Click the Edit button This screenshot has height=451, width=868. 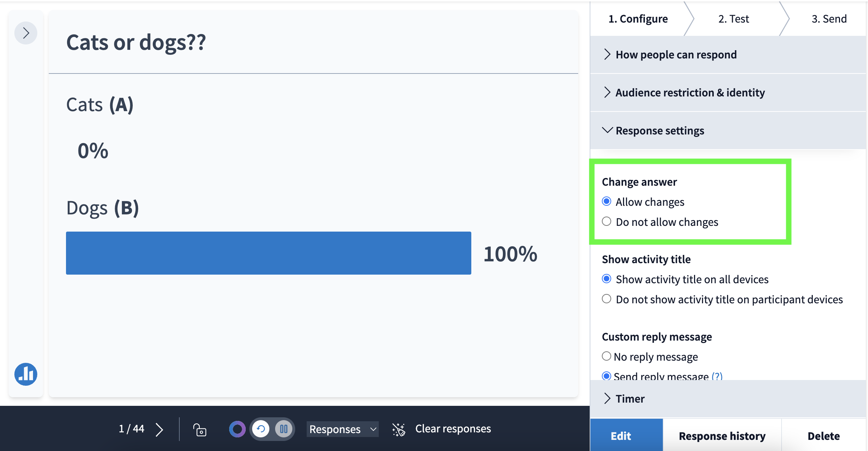tap(620, 436)
